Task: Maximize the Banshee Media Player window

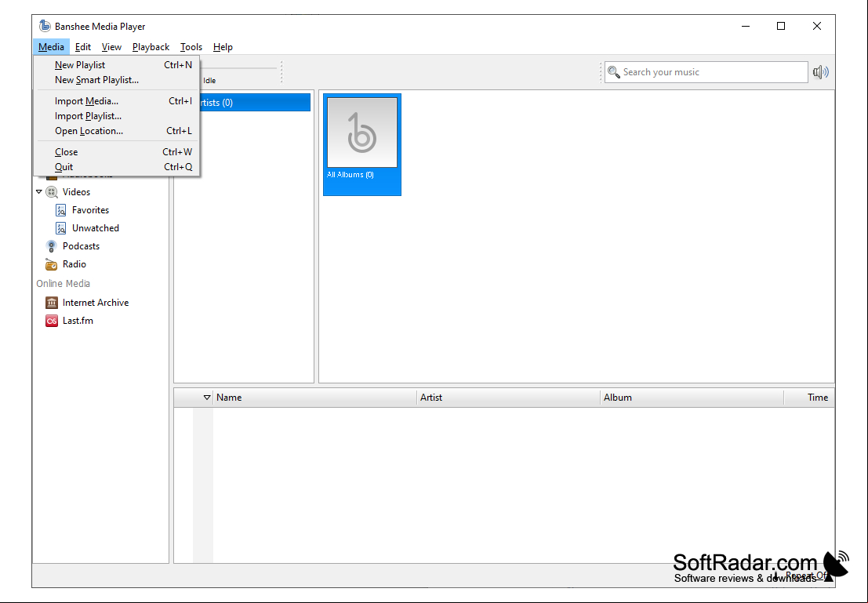Action: [780, 26]
